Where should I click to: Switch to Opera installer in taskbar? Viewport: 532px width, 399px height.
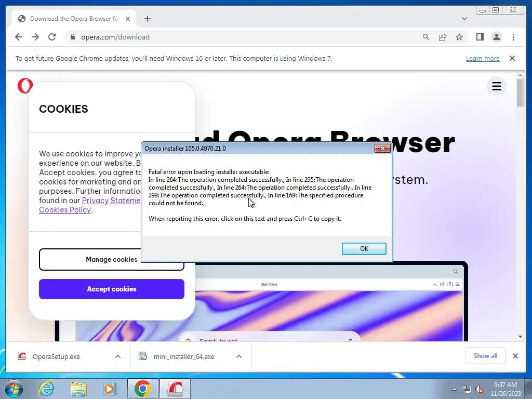point(175,389)
